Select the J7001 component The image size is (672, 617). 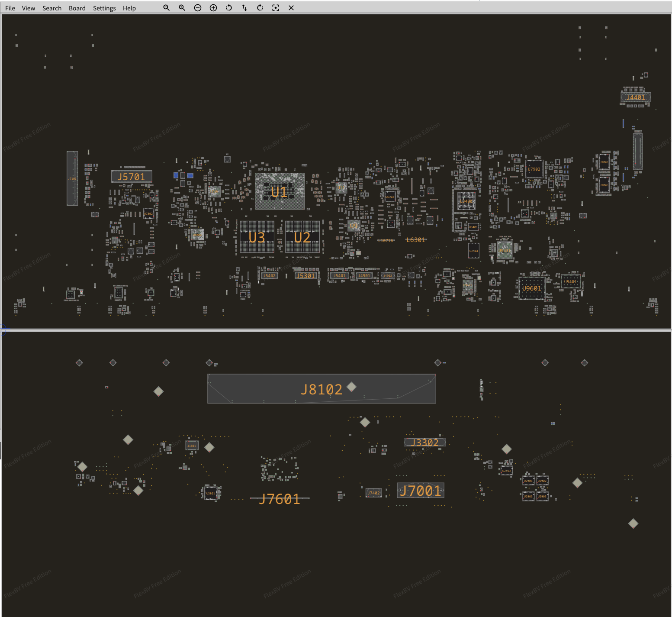(420, 491)
